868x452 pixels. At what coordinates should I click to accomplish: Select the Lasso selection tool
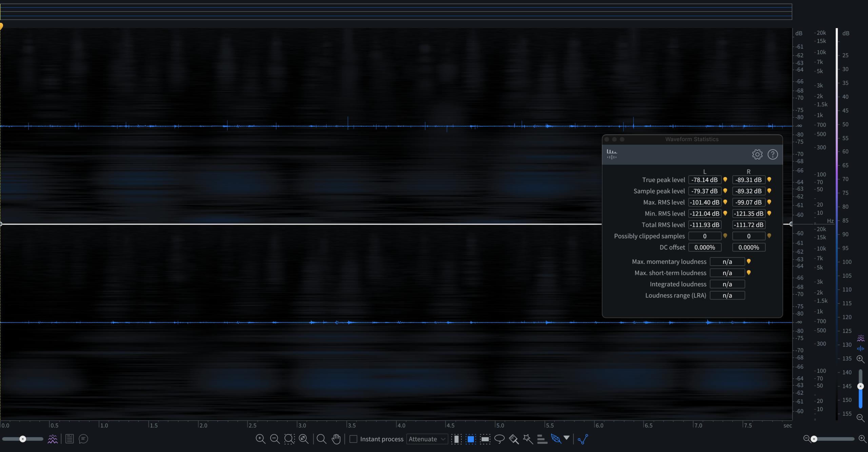[x=499, y=439]
